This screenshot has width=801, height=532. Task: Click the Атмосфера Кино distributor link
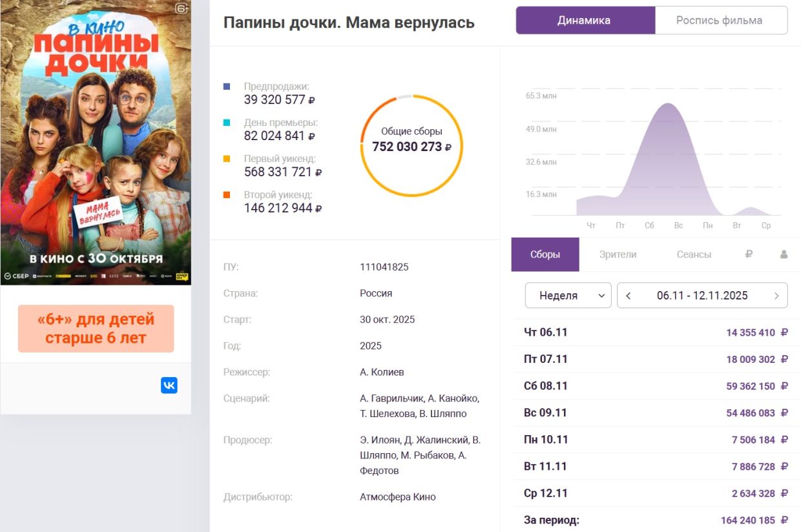click(397, 497)
